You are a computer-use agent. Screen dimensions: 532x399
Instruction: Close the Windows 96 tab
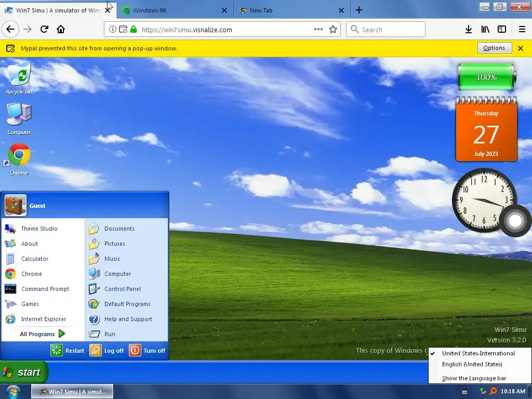pos(224,10)
